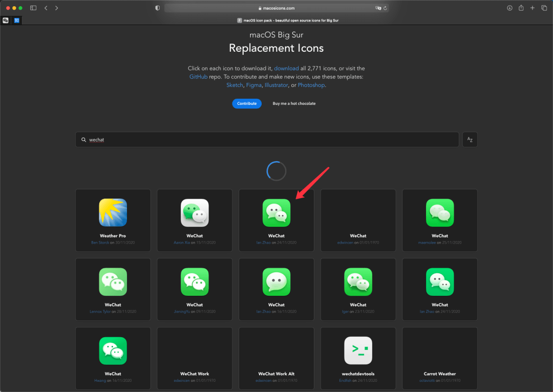This screenshot has height=392, width=553.
Task: Reload the page with the refresh icon
Action: pyautogui.click(x=385, y=8)
